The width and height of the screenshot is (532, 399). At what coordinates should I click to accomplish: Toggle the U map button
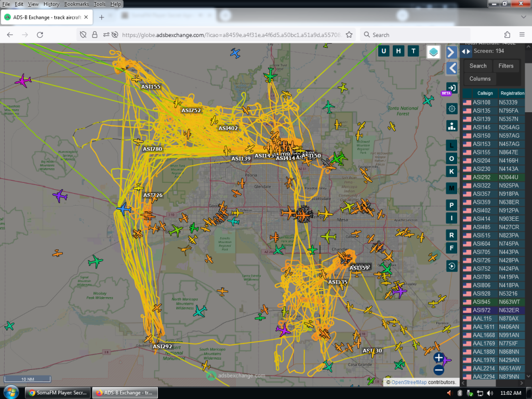(x=384, y=51)
